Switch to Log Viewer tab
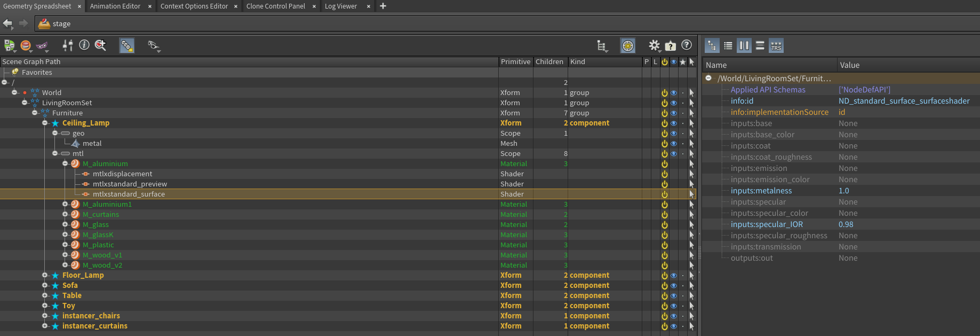This screenshot has height=336, width=980. click(341, 6)
